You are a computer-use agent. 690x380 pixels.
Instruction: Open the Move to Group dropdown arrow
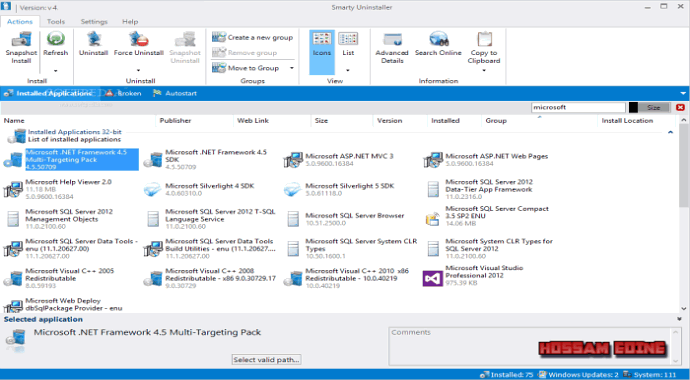(x=291, y=68)
